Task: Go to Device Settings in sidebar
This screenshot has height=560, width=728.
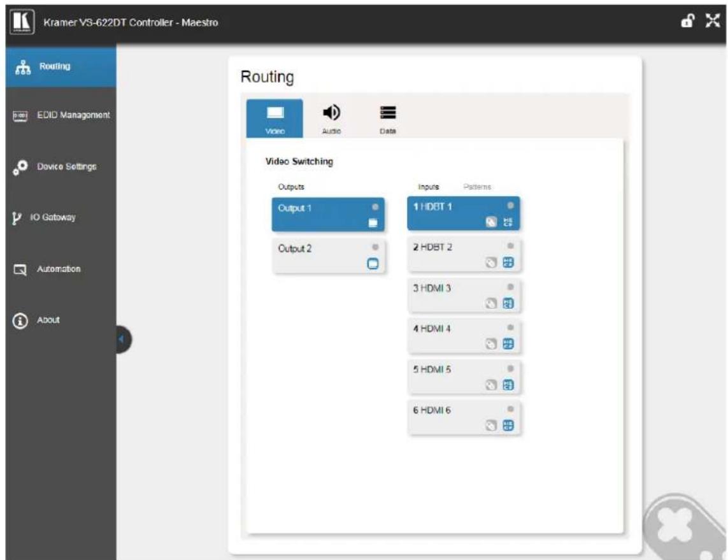Action: [61, 167]
